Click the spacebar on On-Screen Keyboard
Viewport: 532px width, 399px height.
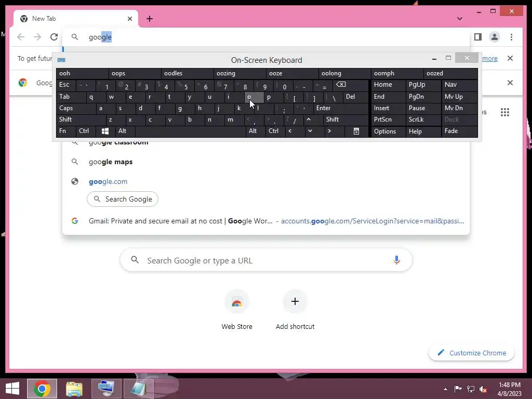tap(190, 131)
